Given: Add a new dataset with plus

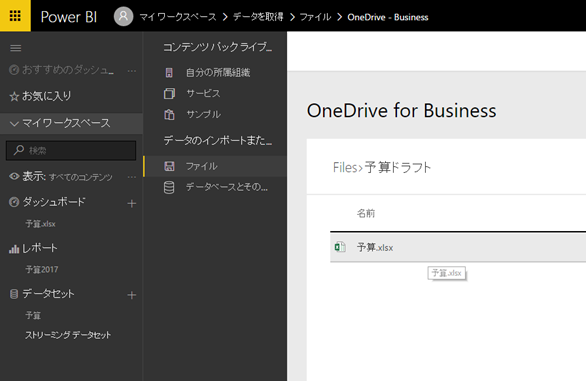Looking at the screenshot, I should click(132, 295).
